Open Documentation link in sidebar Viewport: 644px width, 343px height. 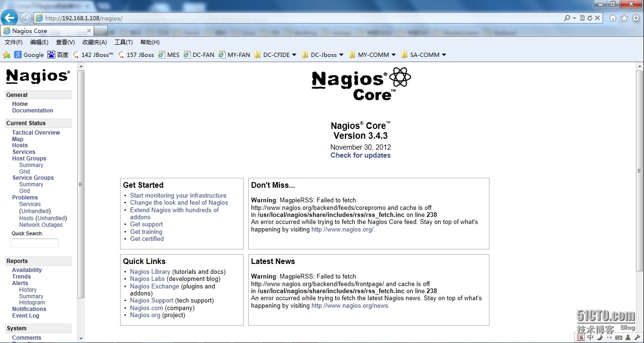[33, 111]
